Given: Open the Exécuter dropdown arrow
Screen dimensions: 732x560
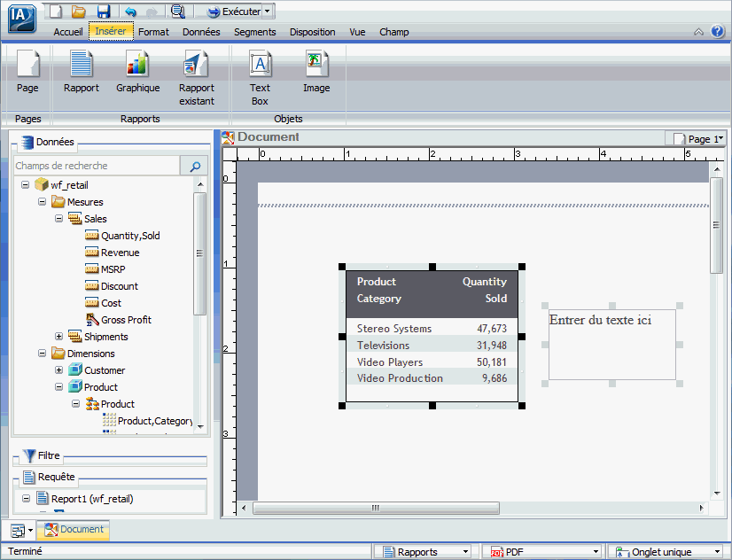Looking at the screenshot, I should (267, 12).
